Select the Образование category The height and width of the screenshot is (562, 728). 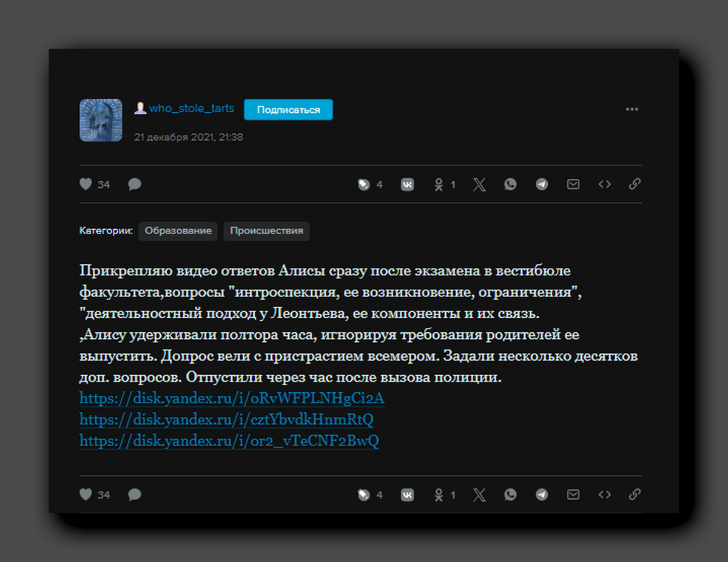click(x=178, y=231)
